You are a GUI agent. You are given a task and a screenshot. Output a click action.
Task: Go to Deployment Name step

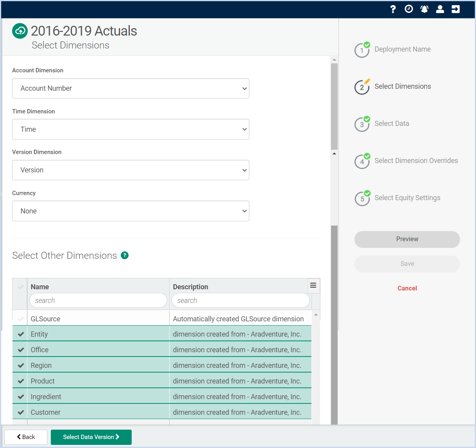click(x=403, y=49)
